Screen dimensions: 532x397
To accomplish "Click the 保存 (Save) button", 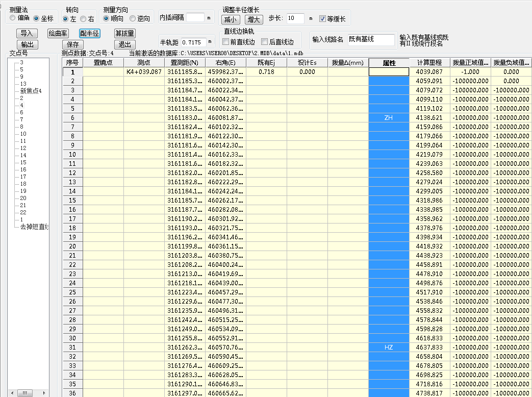I will tap(73, 44).
